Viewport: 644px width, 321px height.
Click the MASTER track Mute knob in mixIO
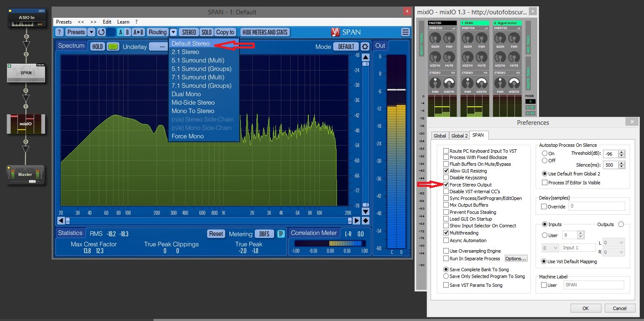(x=449, y=58)
